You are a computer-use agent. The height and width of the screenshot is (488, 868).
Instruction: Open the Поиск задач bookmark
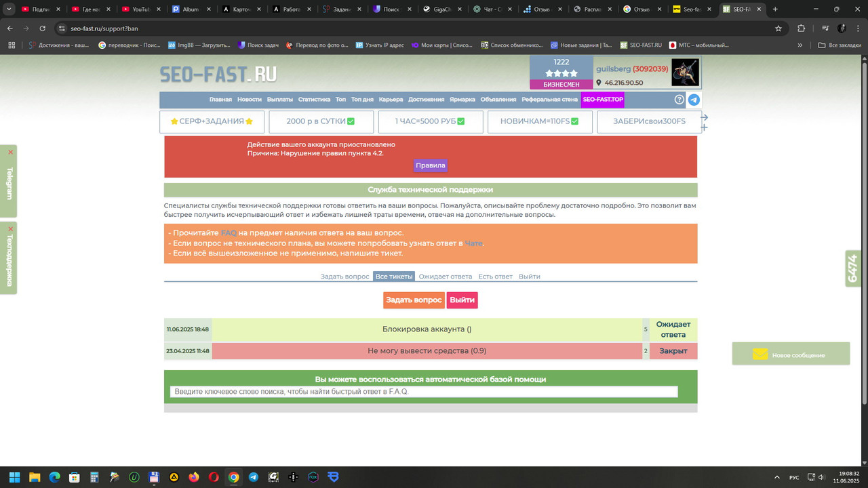pyautogui.click(x=258, y=45)
